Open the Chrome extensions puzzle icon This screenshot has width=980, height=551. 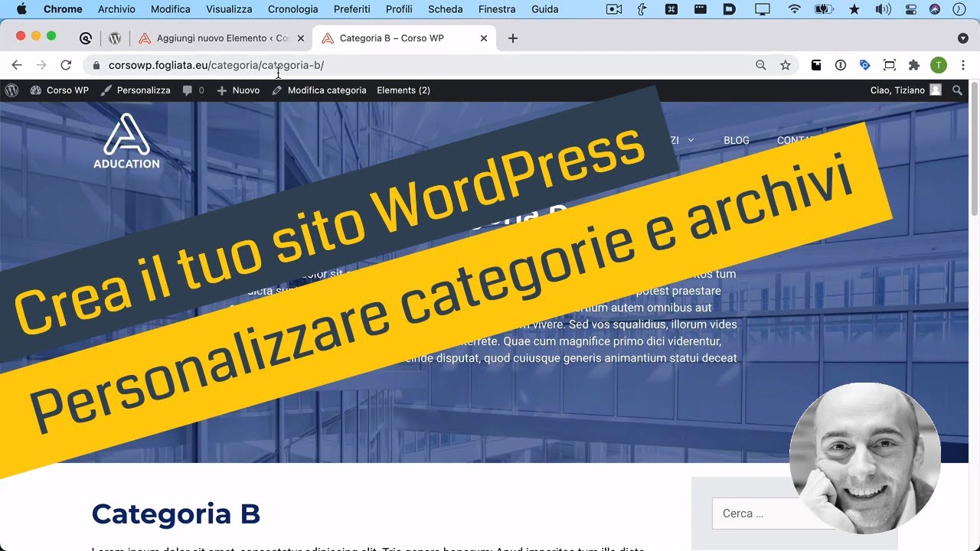[914, 65]
